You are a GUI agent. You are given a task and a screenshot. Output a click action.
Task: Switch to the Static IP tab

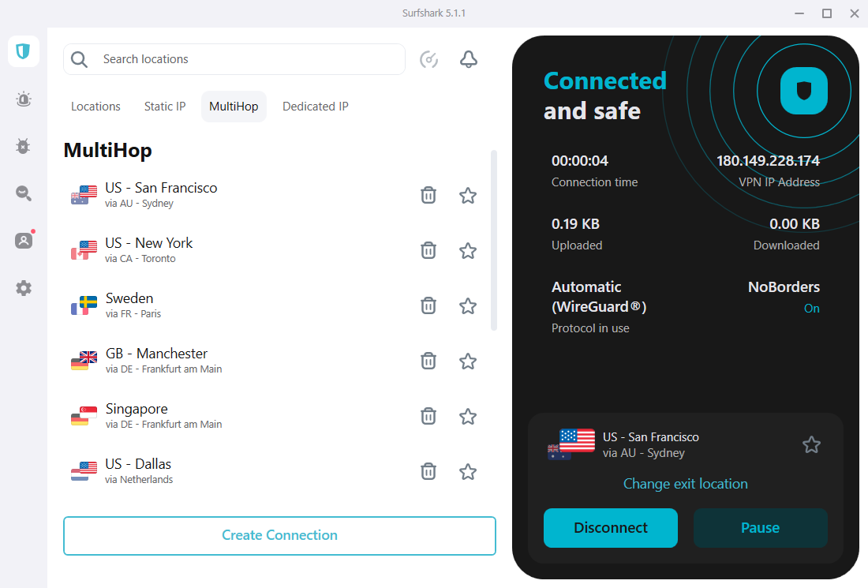tap(165, 107)
